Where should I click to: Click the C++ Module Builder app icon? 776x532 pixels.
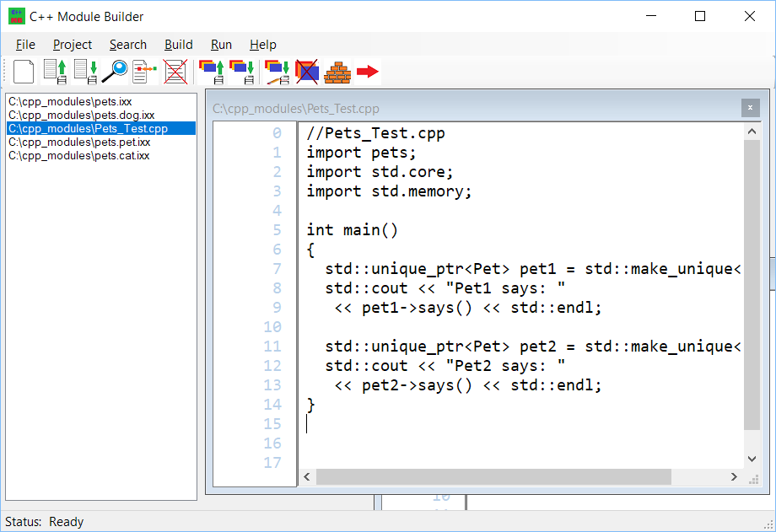coord(16,16)
